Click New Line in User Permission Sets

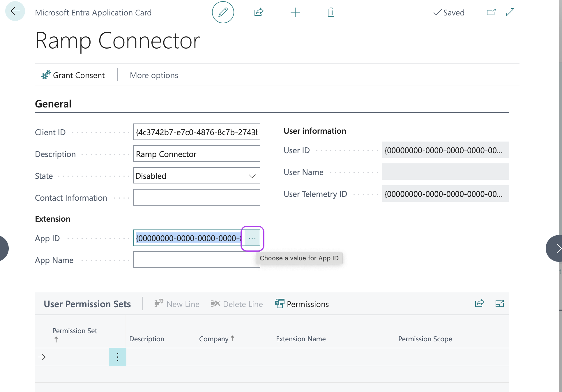177,304
